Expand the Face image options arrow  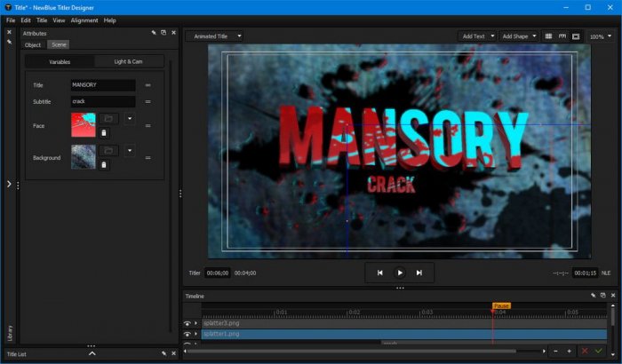(130, 118)
